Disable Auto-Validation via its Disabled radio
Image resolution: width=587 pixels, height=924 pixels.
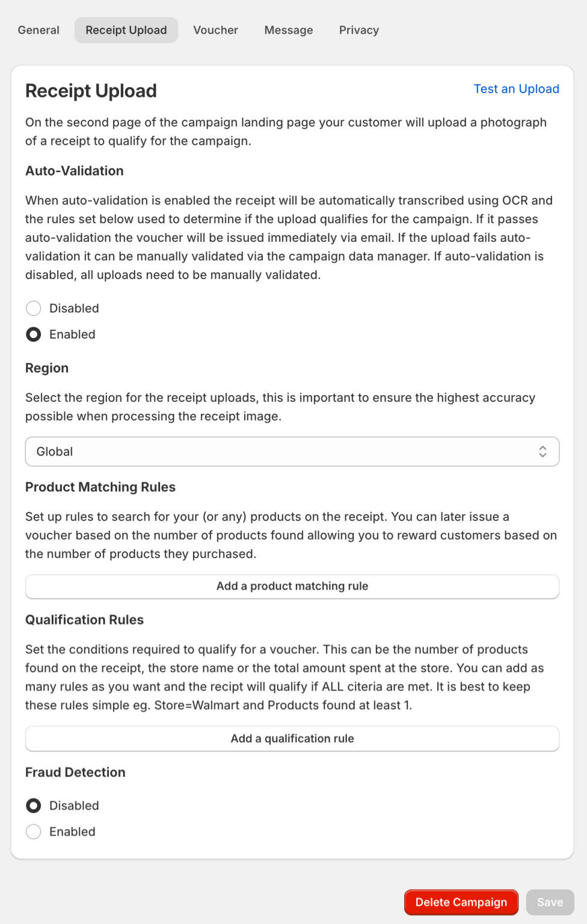34,309
